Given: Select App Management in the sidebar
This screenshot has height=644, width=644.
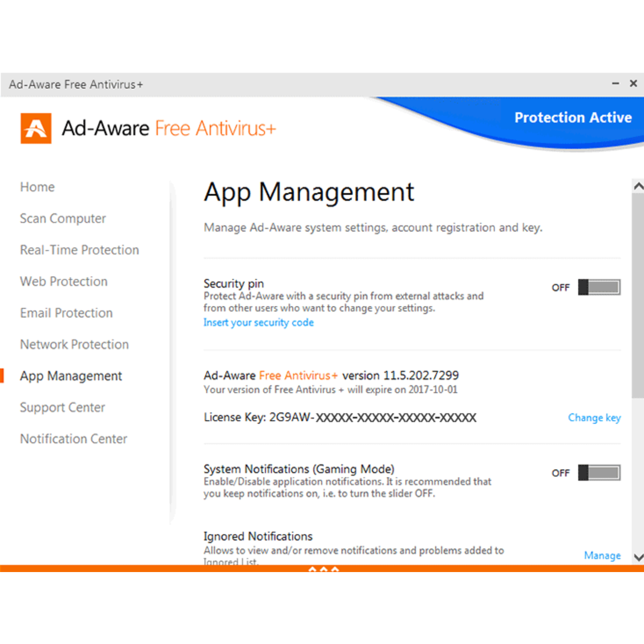Looking at the screenshot, I should (71, 376).
